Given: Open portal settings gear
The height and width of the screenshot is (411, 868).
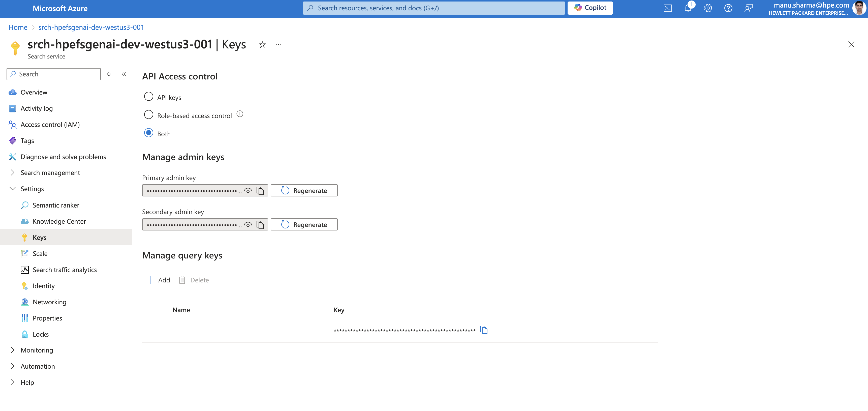Looking at the screenshot, I should point(708,8).
